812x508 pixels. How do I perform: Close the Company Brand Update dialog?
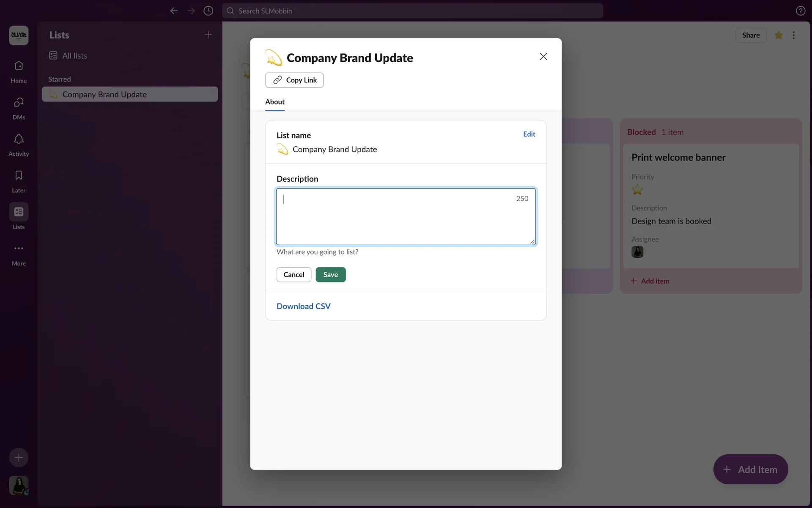(x=543, y=57)
